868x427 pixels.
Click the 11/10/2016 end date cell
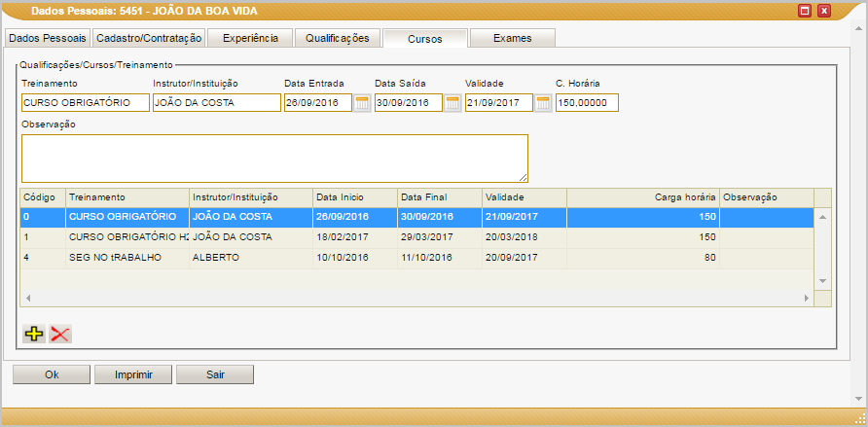[440, 258]
